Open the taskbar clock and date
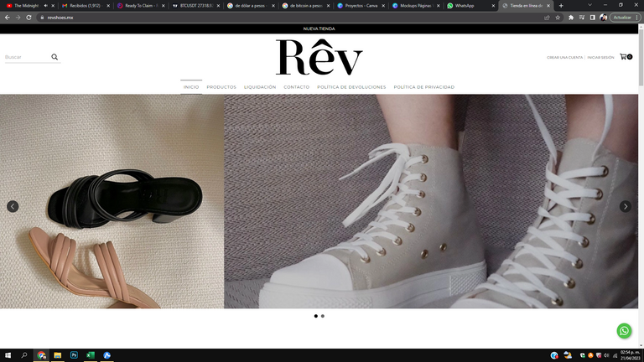Screen dimensions: 644x362 (x=629, y=355)
